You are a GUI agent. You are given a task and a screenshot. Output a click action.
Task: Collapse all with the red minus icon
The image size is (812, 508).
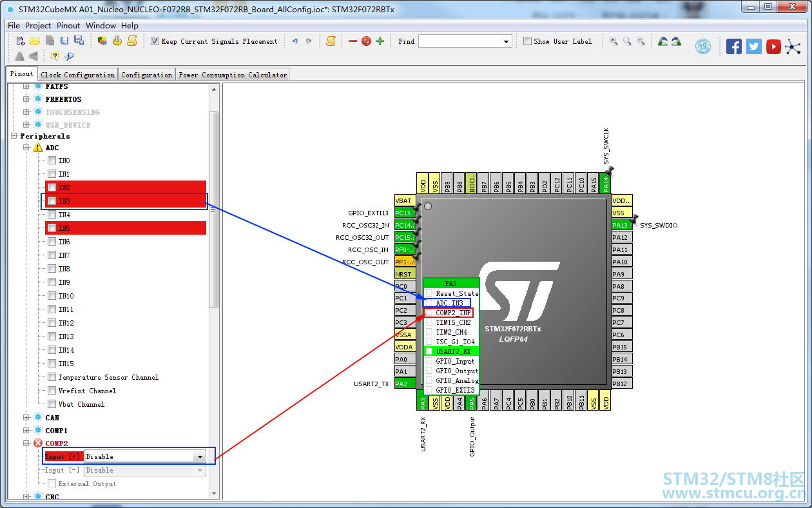point(353,41)
